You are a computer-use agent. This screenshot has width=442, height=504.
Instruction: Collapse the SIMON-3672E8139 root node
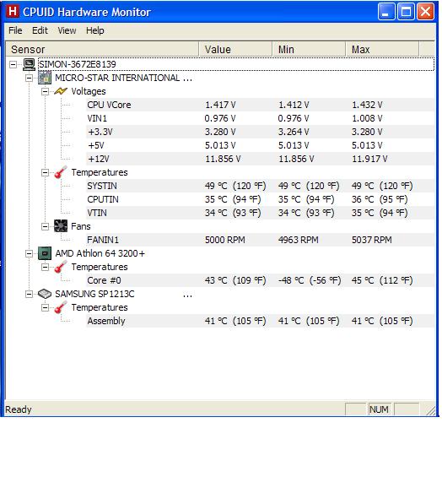tap(13, 65)
